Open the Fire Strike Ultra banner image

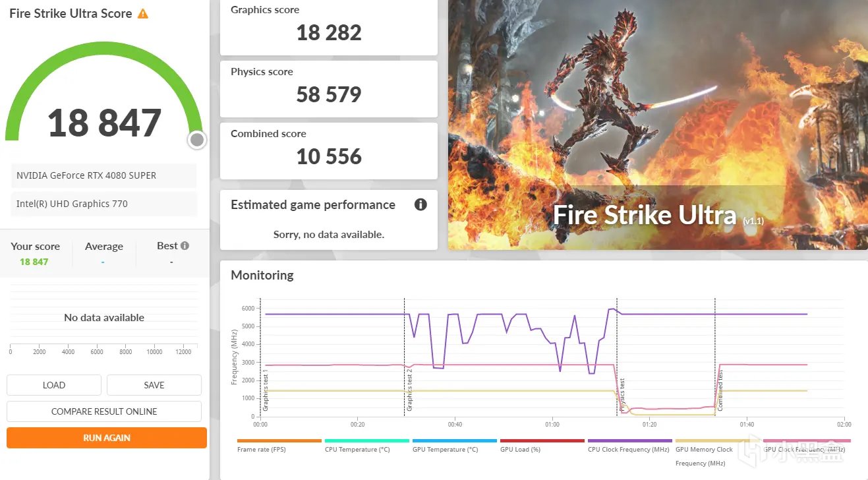[658, 125]
